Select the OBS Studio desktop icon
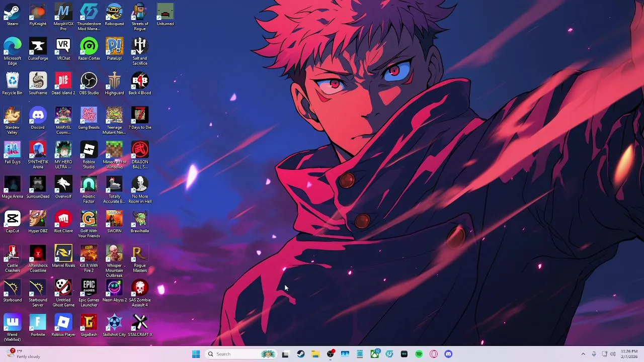Image resolution: width=644 pixels, height=362 pixels. [89, 84]
